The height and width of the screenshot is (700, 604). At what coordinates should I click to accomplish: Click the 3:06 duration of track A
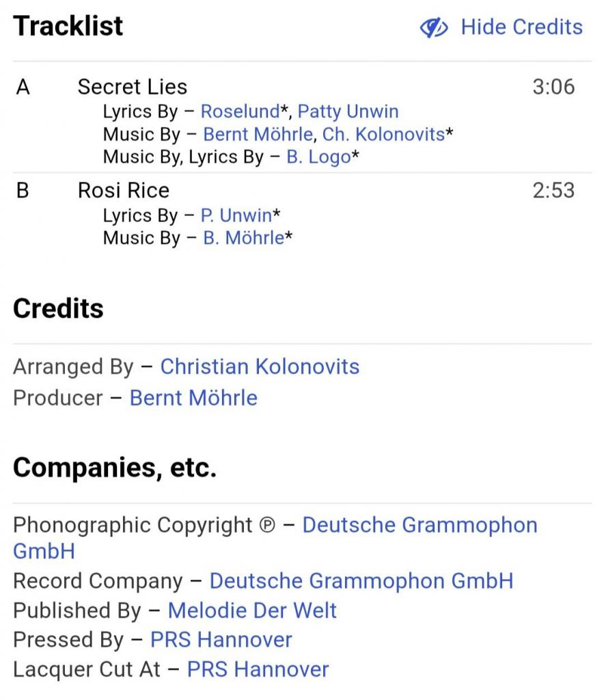553,87
